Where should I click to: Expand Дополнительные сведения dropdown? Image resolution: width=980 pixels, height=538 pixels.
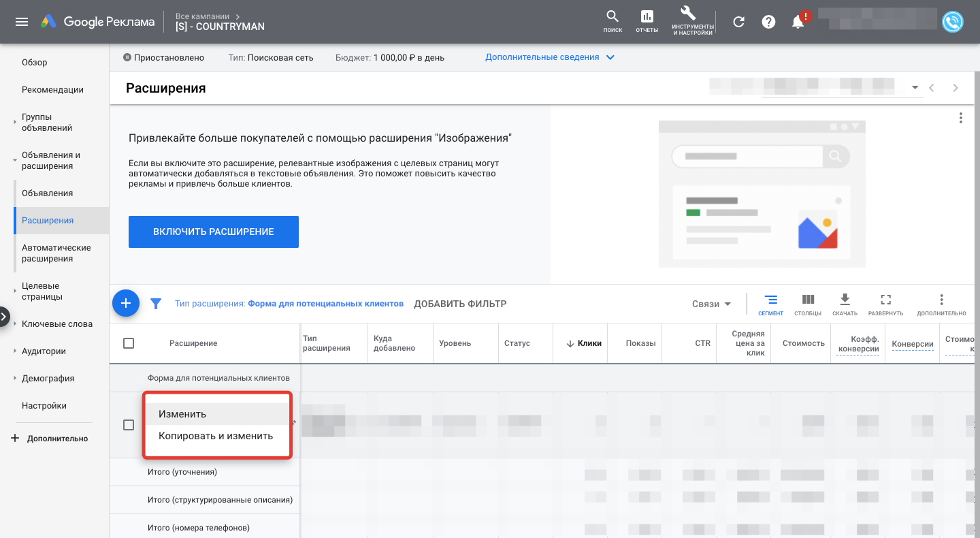coord(550,57)
